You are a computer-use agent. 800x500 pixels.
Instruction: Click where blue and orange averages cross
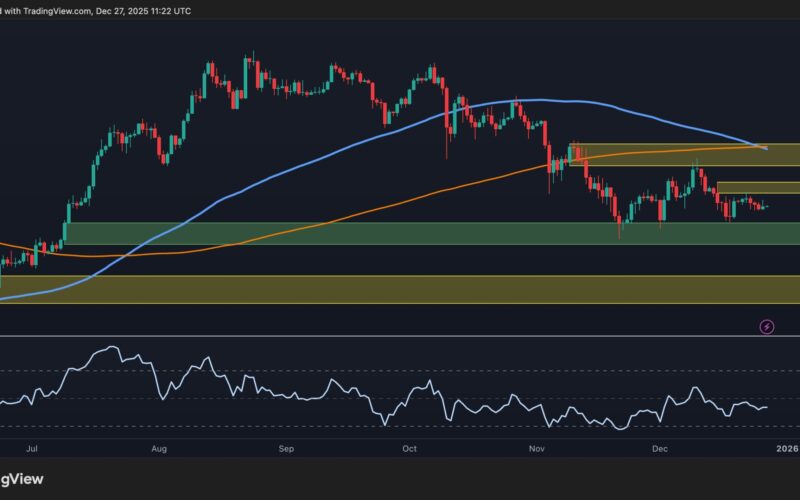coord(763,148)
